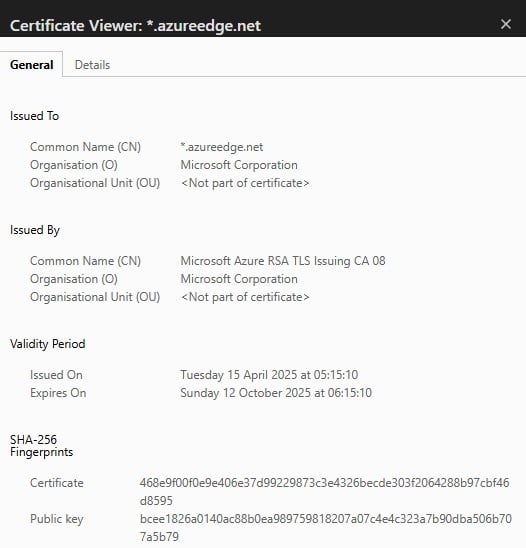Click the Issued To value *.azureedge.net
The width and height of the screenshot is (526, 548).
point(222,147)
